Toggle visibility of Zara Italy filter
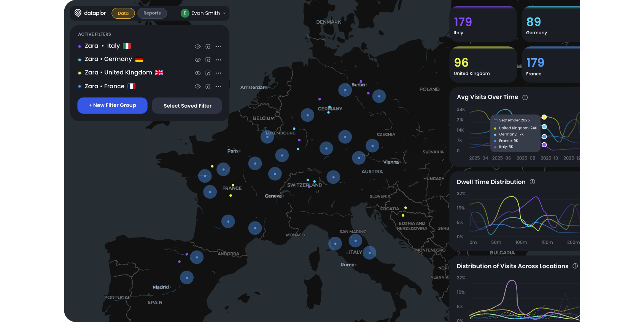 coord(197,46)
